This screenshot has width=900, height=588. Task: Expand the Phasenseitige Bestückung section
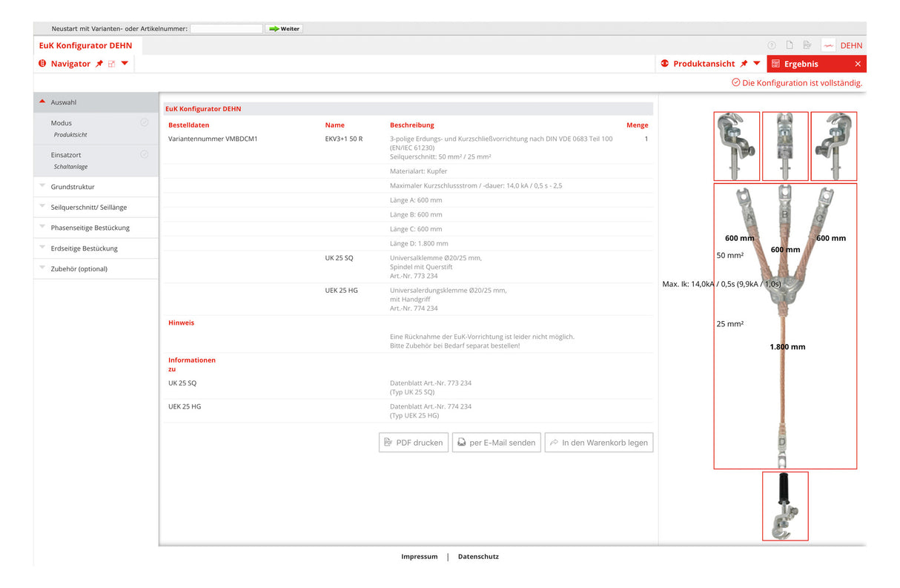pos(96,228)
